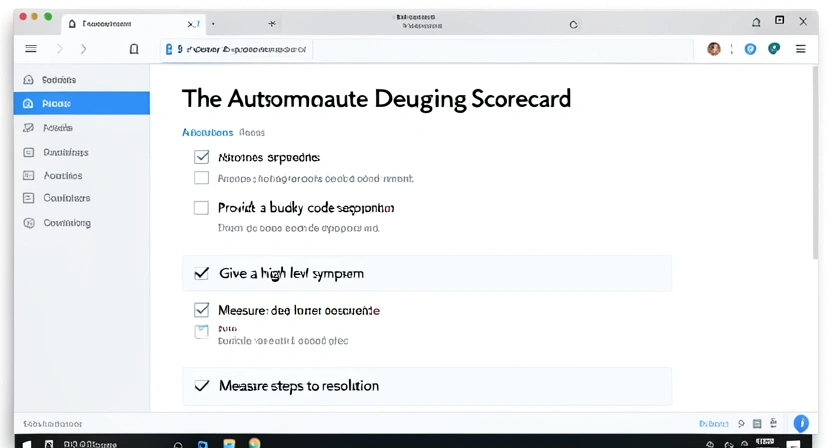The width and height of the screenshot is (832, 448).
Task: Toggle the Measure steps to resolution checkmark
Action: pos(202,386)
